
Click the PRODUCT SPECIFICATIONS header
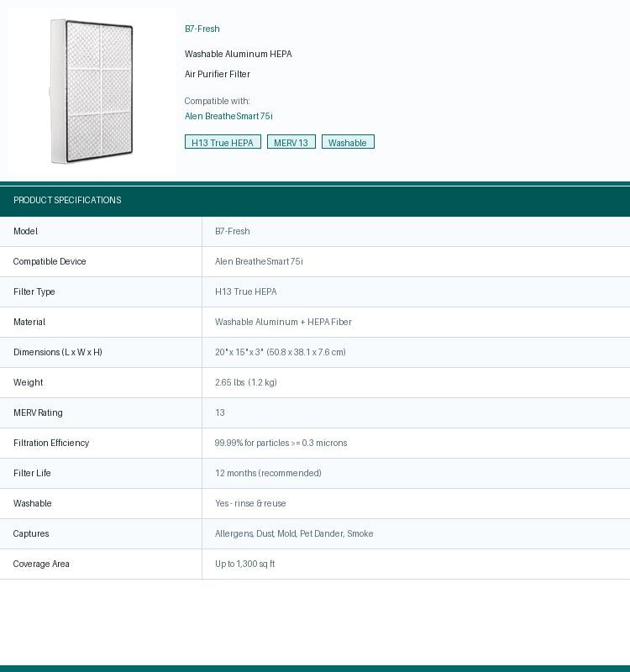[x=67, y=200]
